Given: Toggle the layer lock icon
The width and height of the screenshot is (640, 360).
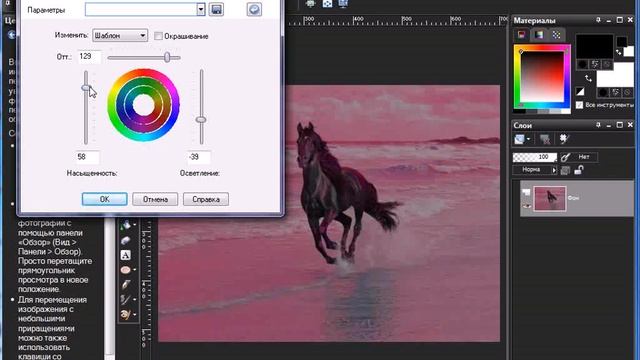Looking at the screenshot, I should (x=579, y=170).
